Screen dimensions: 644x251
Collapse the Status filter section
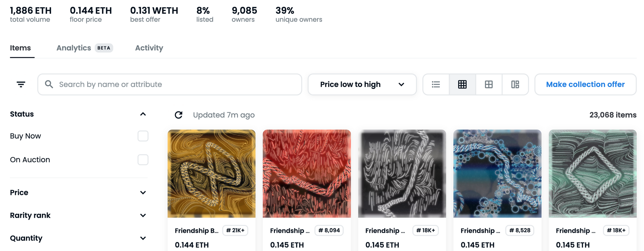click(x=143, y=114)
